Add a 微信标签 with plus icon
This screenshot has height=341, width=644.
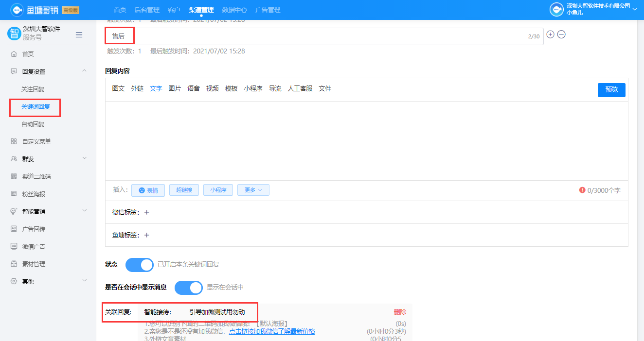coord(146,212)
